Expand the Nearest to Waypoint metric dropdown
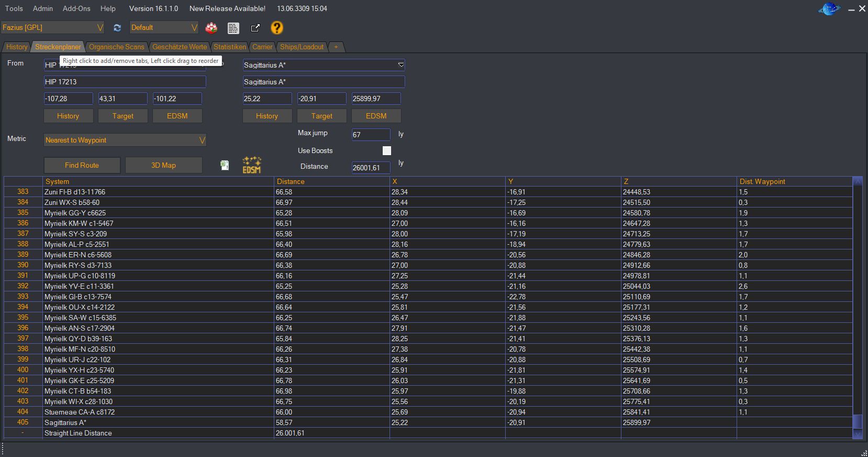Viewport: 868px width, 457px height. (125, 140)
